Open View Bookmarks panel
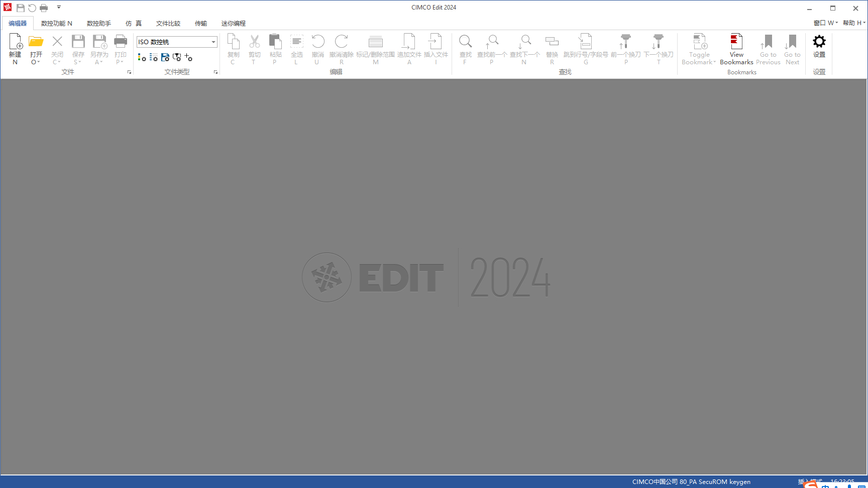This screenshot has width=868, height=488. coord(736,49)
